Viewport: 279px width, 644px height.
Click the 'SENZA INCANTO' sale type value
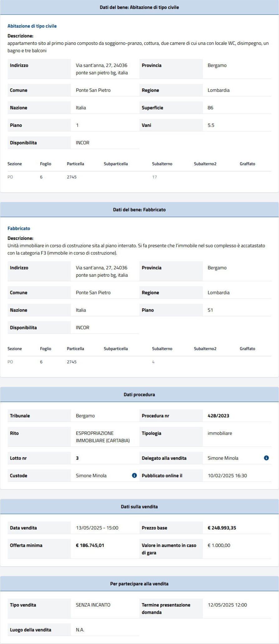93,605
